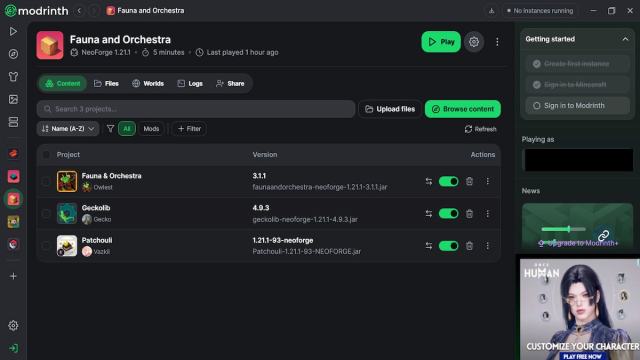640x360 pixels.
Task: Select the Mods filter chip
Action: 151,129
